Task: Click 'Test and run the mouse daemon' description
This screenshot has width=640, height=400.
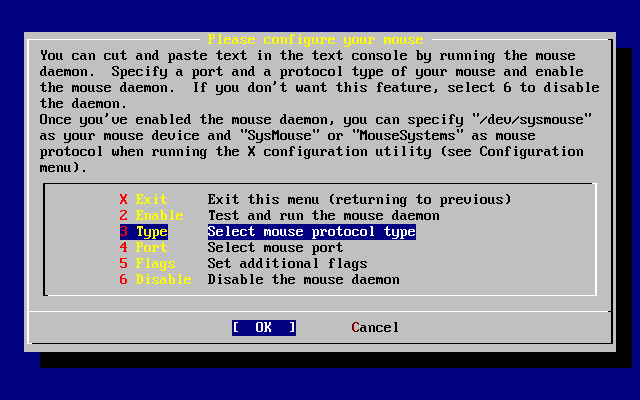Action: pos(323,215)
